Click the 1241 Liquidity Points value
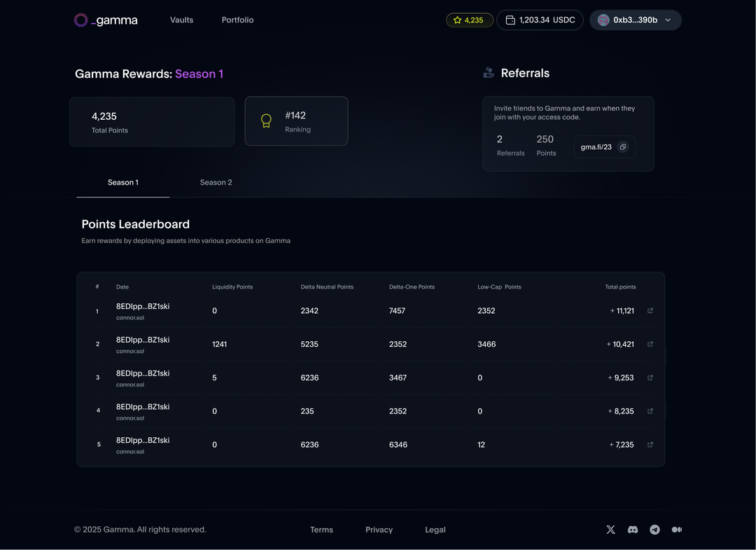Screen dimensions: 756x550 [219, 344]
